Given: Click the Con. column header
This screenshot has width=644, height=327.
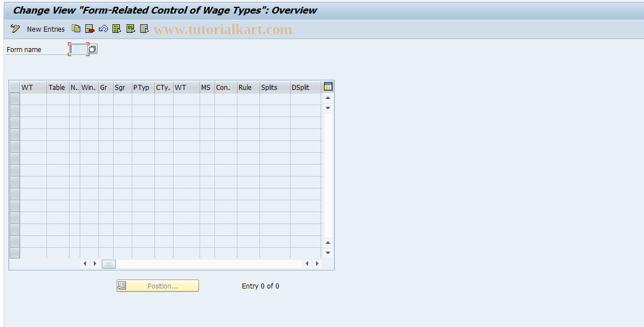Looking at the screenshot, I should 226,88.
